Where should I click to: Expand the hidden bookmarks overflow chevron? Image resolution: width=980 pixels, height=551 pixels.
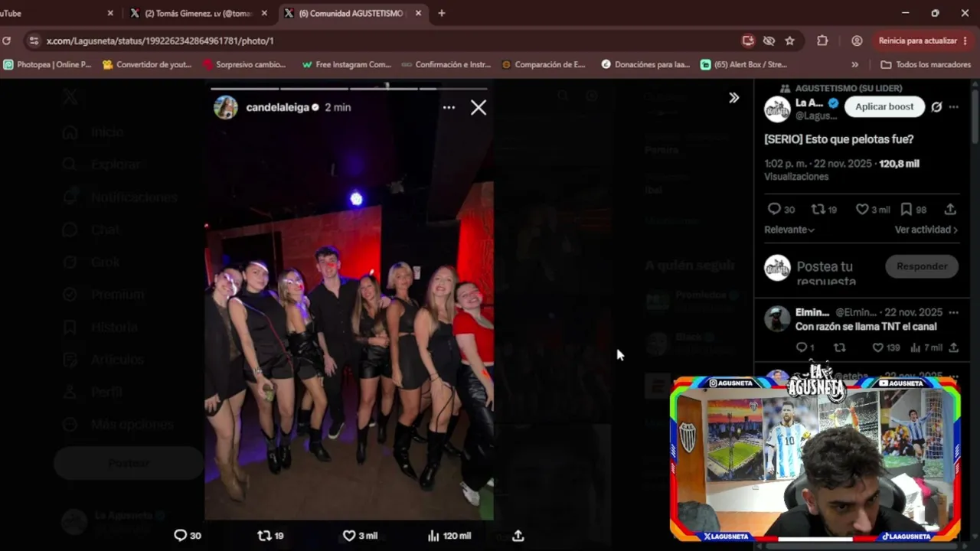pos(855,64)
